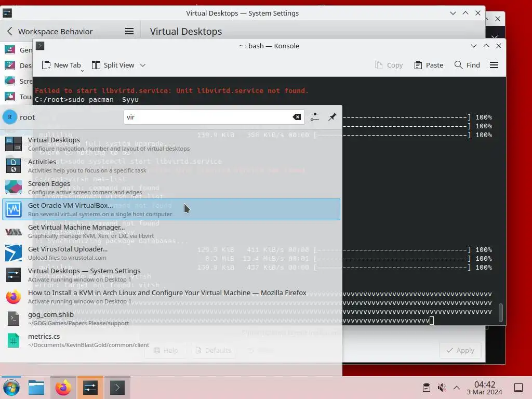Open launcher configure settings icon
This screenshot has width=532, height=399.
click(315, 117)
